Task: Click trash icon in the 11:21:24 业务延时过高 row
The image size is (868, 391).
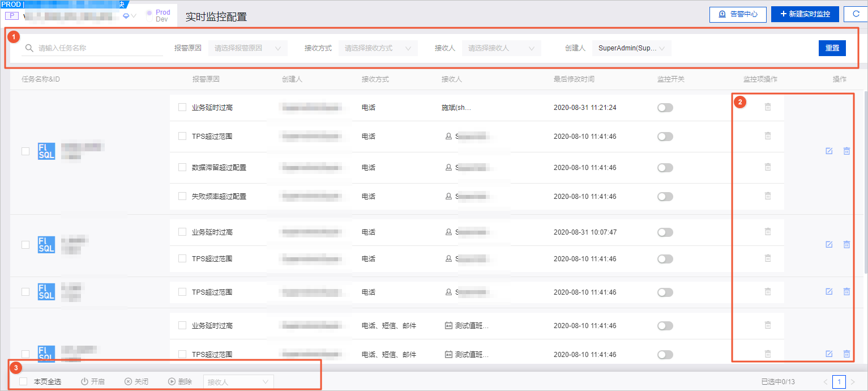Action: [768, 107]
